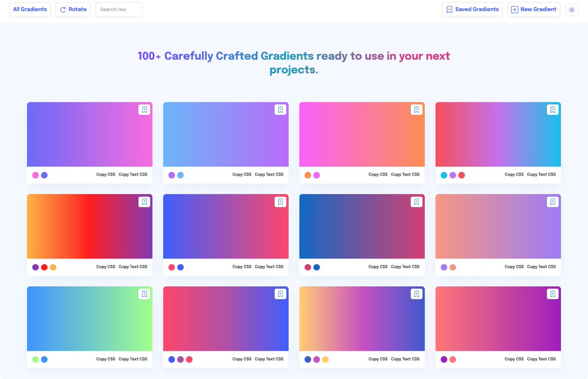Bookmark the violet-to-pink gradient card
Image resolution: width=588 pixels, height=379 pixels.
(x=144, y=110)
